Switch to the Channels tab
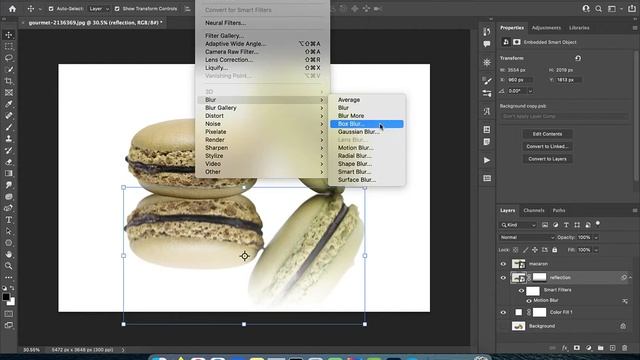This screenshot has height=360, width=640. pyautogui.click(x=534, y=211)
